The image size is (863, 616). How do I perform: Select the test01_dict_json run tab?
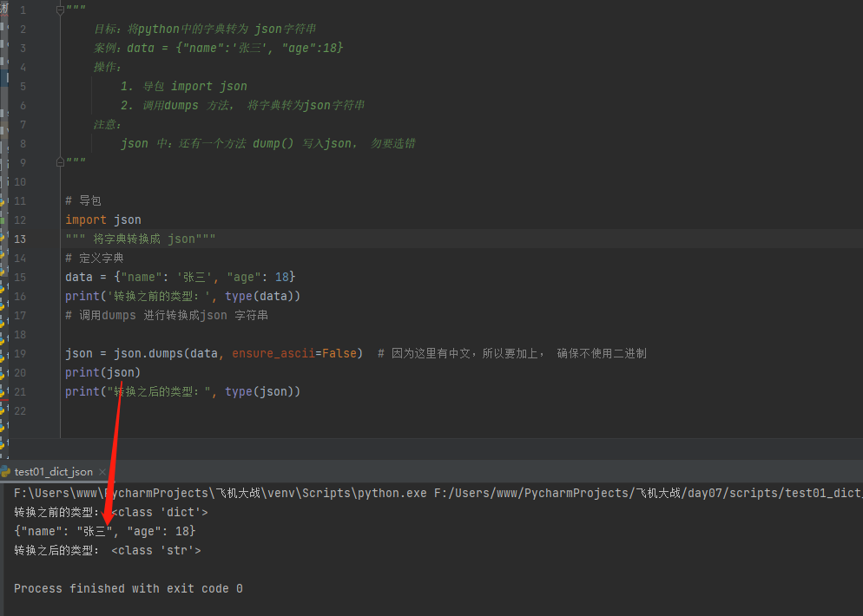[x=53, y=472]
